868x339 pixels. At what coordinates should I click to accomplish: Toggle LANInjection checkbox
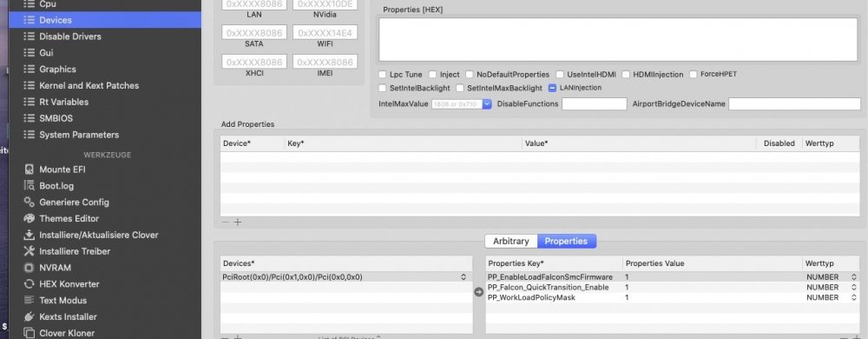click(x=552, y=88)
